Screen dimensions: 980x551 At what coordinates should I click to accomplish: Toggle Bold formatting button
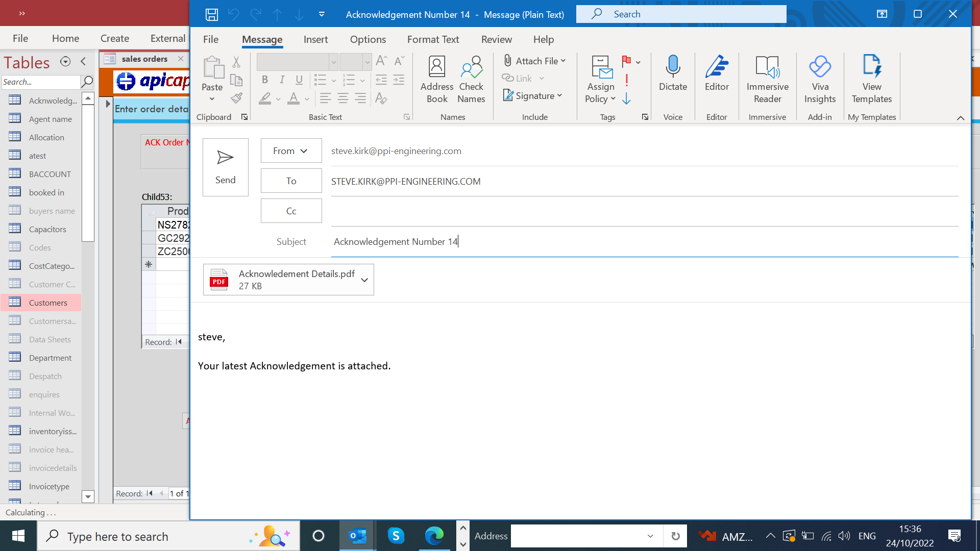264,80
